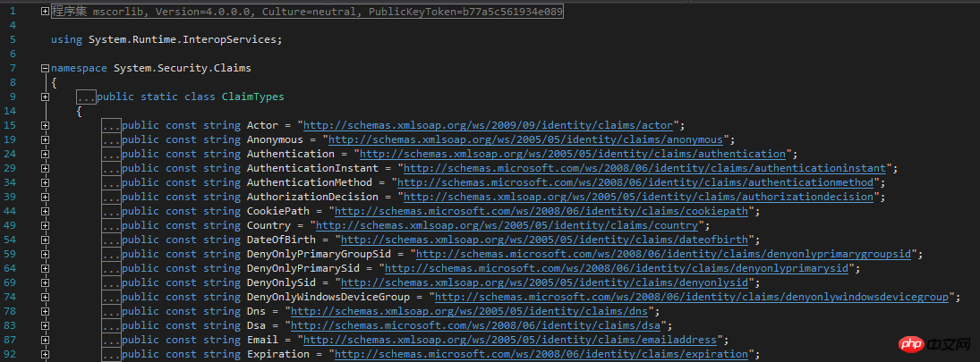Open the claims/expiration URL

click(541, 355)
